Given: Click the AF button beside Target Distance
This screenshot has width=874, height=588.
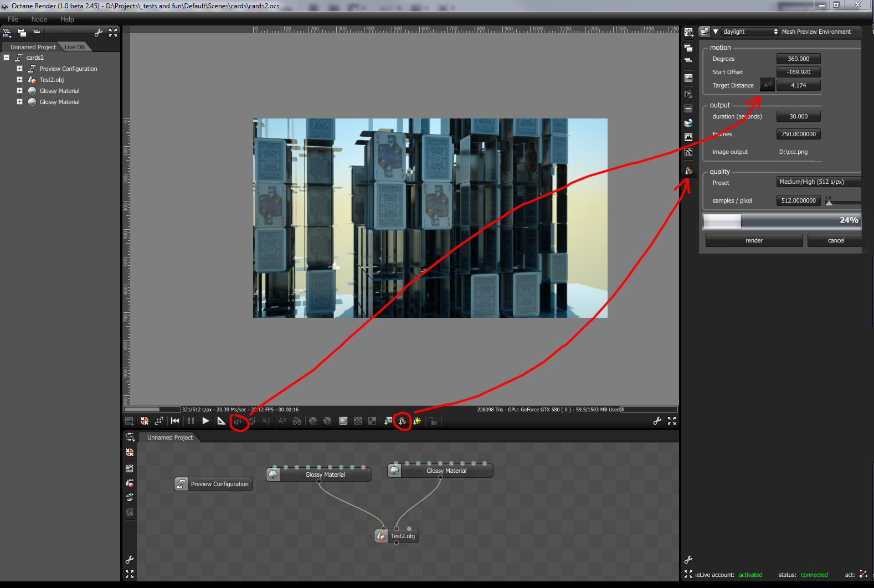Looking at the screenshot, I should click(x=768, y=85).
